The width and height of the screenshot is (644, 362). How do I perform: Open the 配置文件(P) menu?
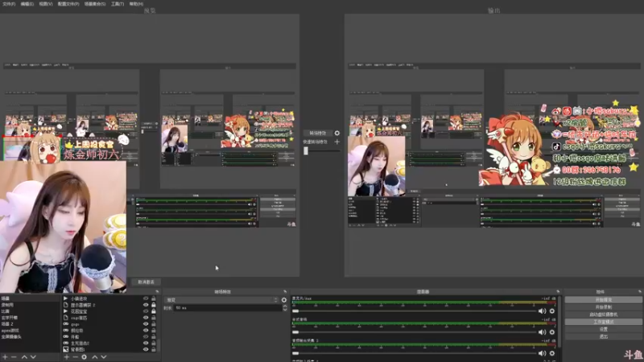coord(68,4)
